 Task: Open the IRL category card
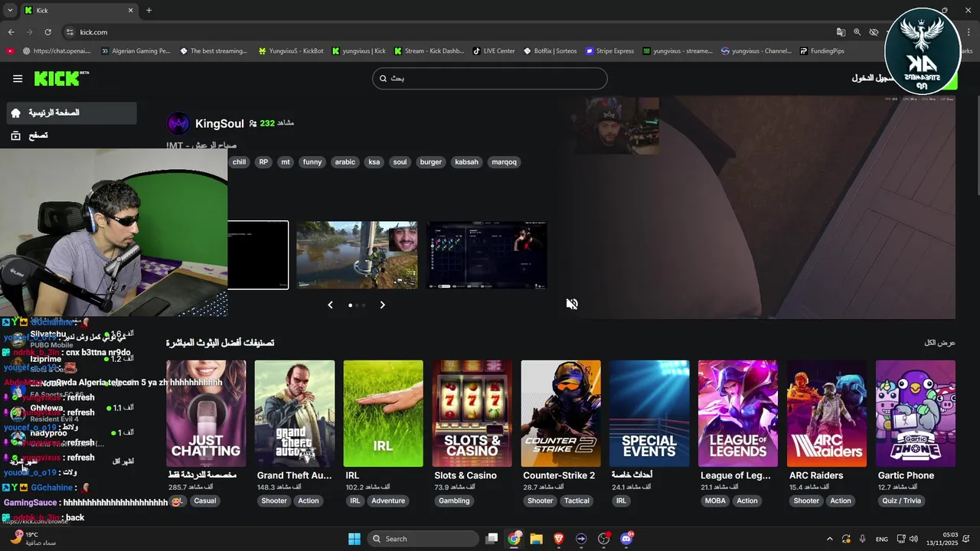[x=383, y=413]
